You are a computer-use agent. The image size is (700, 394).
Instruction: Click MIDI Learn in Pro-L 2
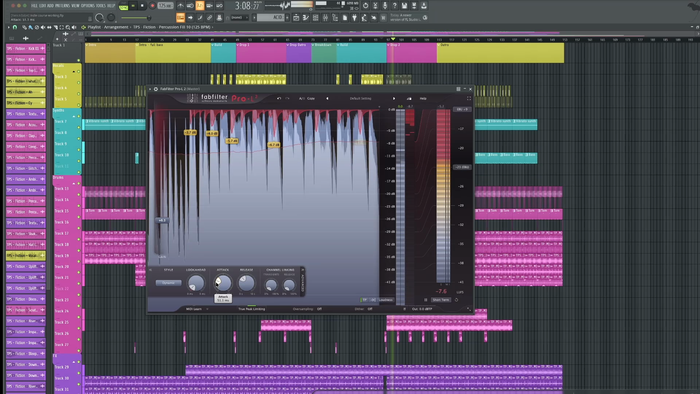194,309
